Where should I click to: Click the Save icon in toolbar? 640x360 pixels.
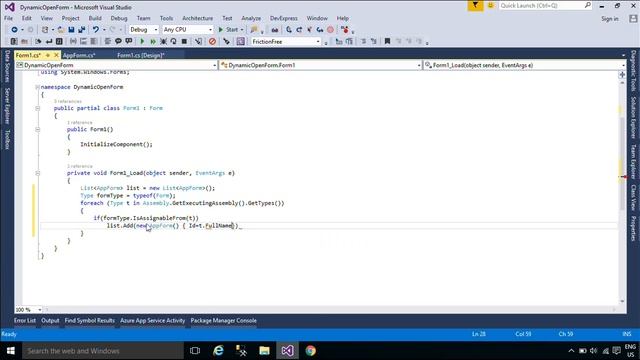(x=71, y=30)
